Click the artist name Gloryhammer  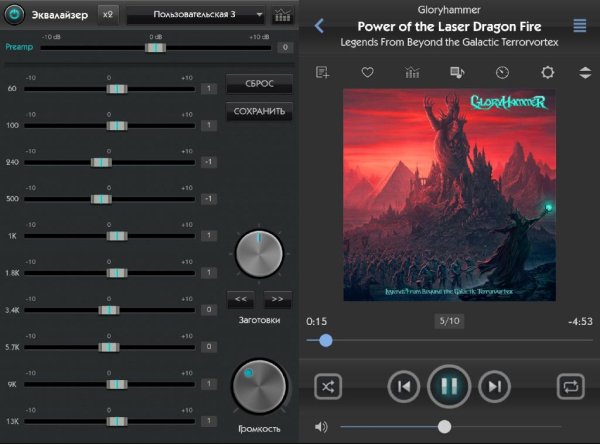(x=449, y=10)
